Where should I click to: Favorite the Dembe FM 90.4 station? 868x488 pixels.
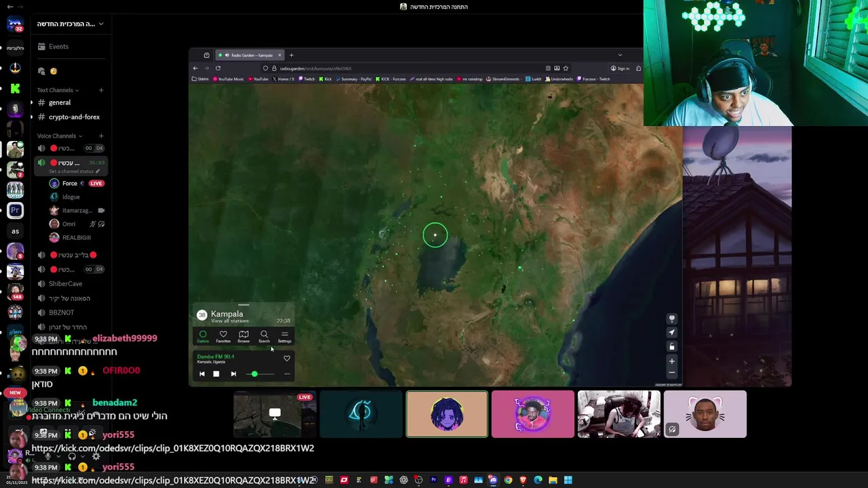[287, 359]
